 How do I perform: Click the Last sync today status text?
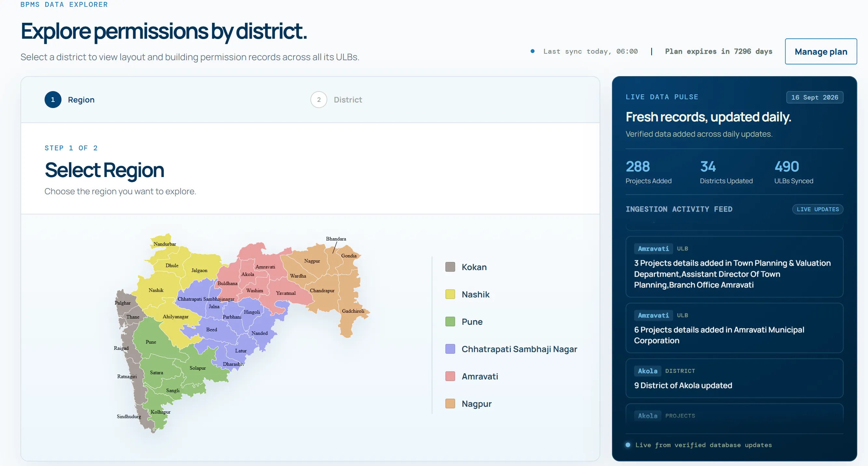point(590,51)
